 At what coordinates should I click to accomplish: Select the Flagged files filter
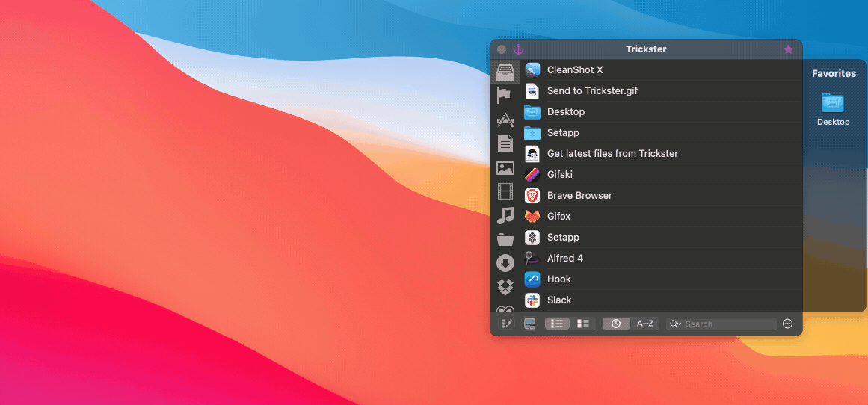click(504, 96)
